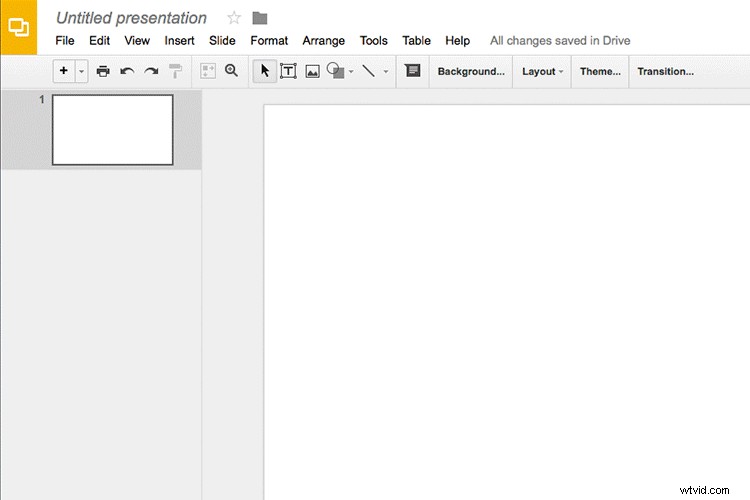The height and width of the screenshot is (500, 750).
Task: Open the Layout dropdown
Action: coord(542,72)
